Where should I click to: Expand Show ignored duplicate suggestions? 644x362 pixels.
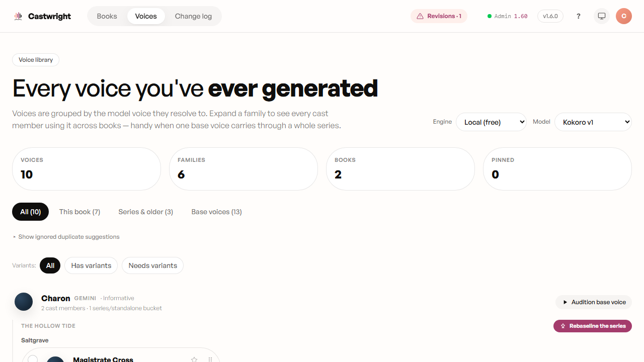click(x=66, y=237)
